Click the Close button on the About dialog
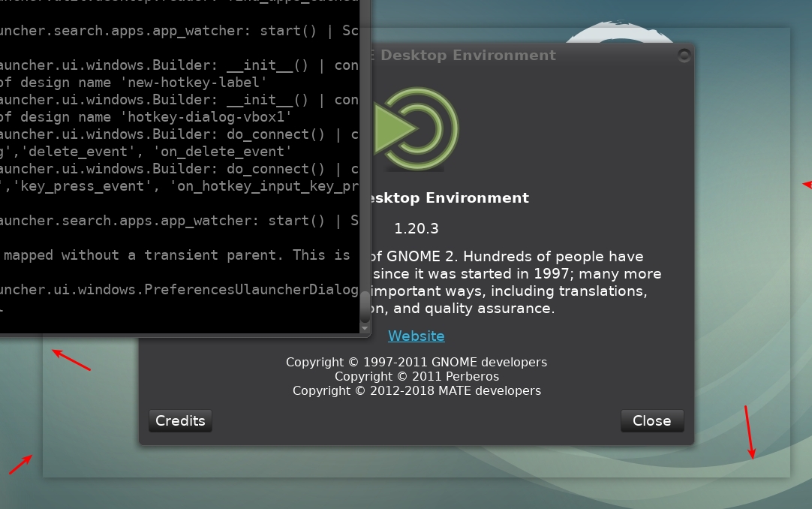This screenshot has height=509, width=812. (651, 420)
